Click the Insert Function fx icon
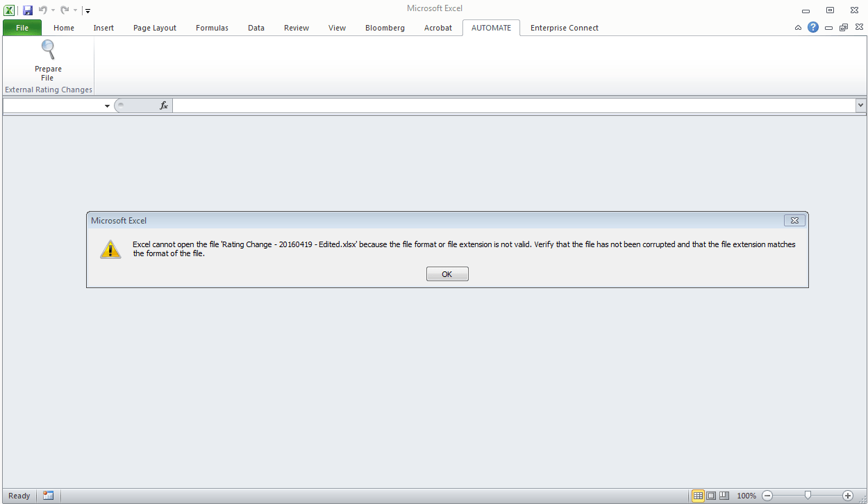 [164, 106]
